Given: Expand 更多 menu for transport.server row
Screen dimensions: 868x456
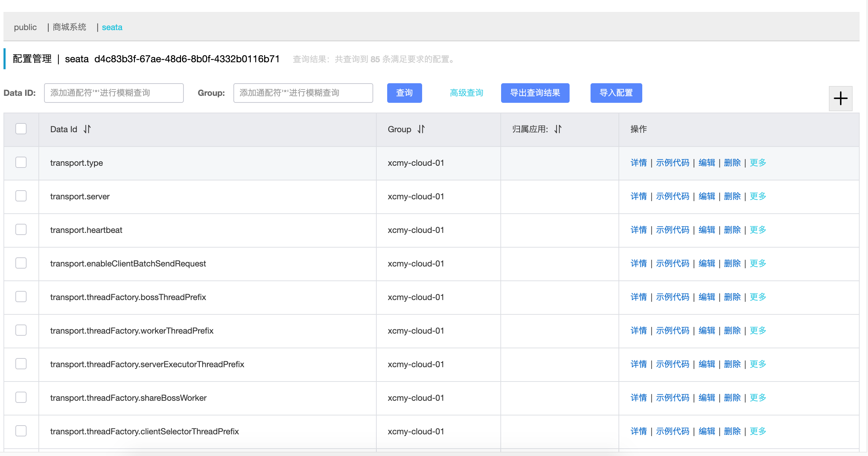Looking at the screenshot, I should tap(758, 196).
